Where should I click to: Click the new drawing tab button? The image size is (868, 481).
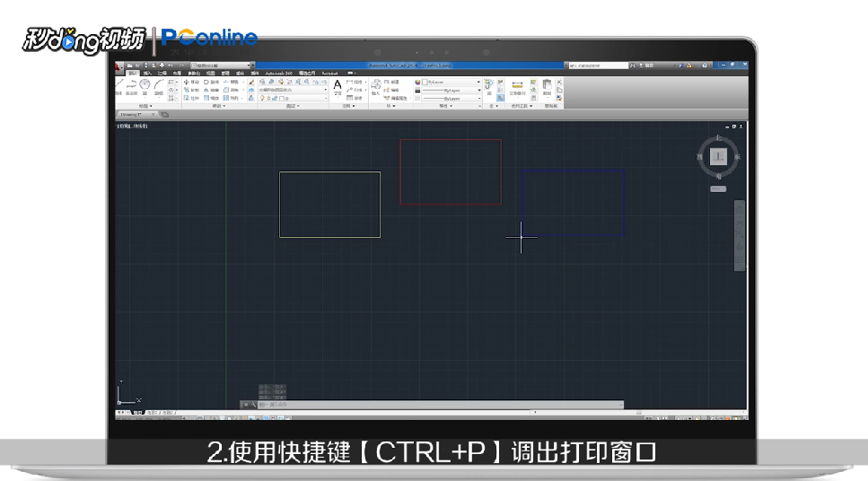pyautogui.click(x=165, y=115)
